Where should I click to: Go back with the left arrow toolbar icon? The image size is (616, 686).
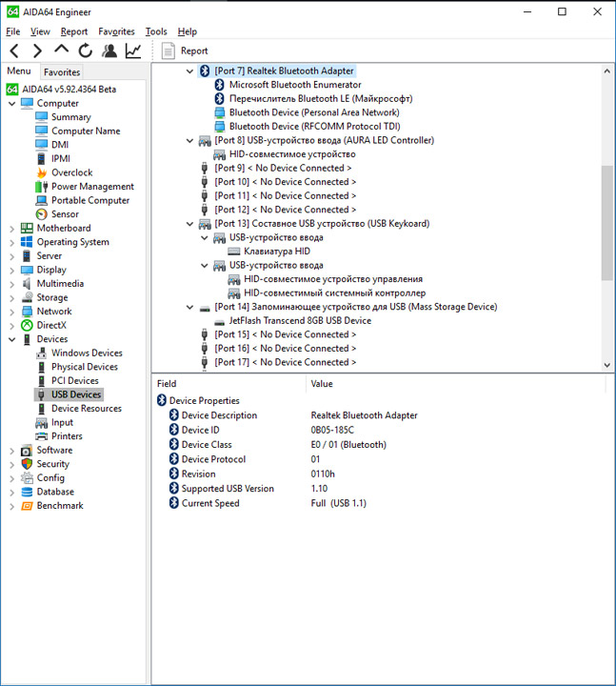14,50
